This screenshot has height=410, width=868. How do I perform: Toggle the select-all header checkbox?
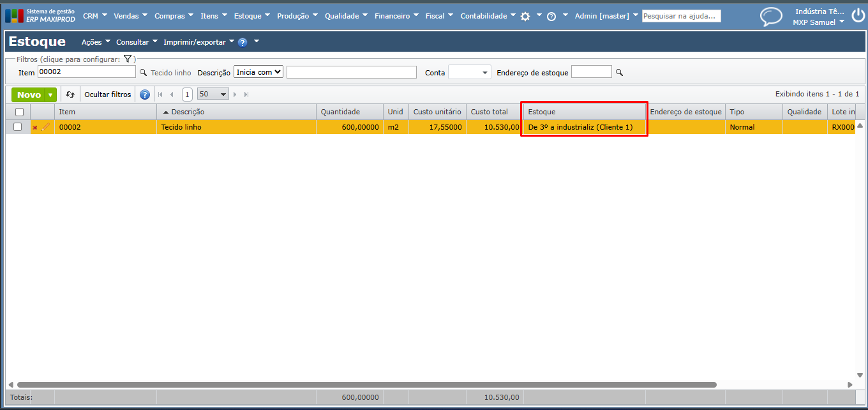(x=19, y=112)
